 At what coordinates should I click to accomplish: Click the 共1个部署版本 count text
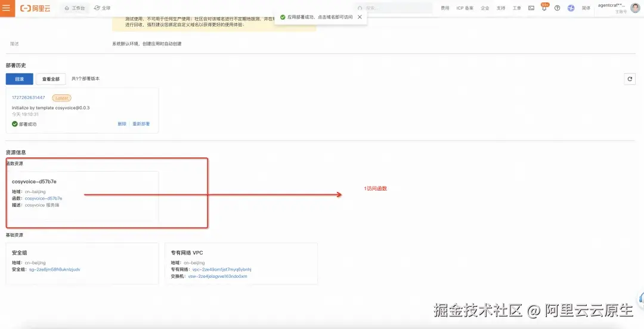tap(85, 79)
